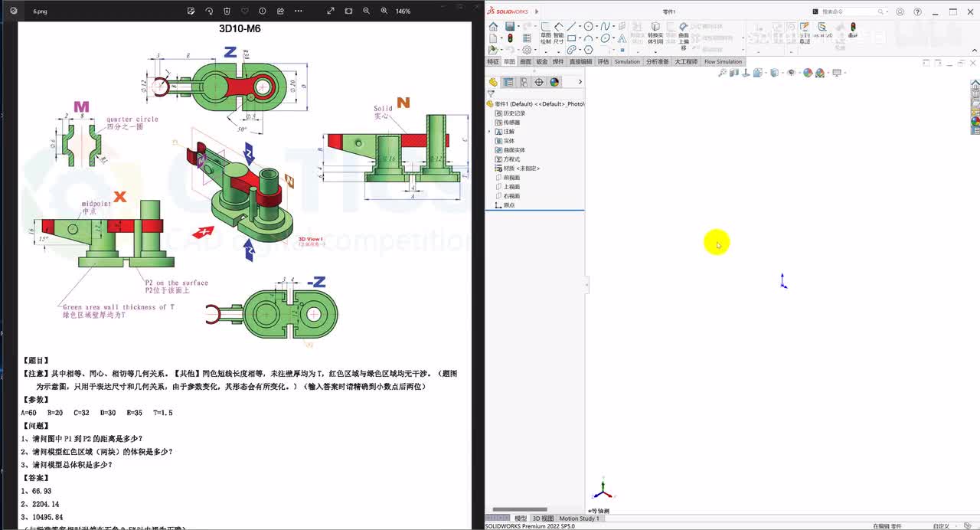Screen dimensions: 980x530
Task: Open the Flow Simulation tab
Action: coord(724,61)
